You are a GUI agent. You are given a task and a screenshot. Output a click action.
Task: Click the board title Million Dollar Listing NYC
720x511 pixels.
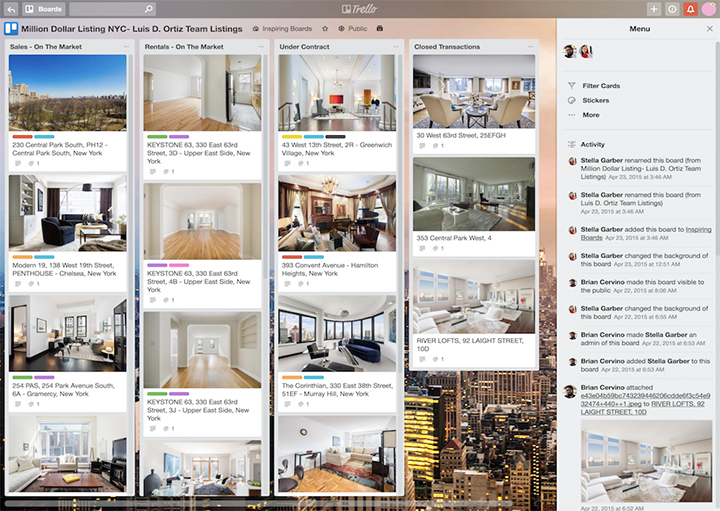pyautogui.click(x=132, y=29)
